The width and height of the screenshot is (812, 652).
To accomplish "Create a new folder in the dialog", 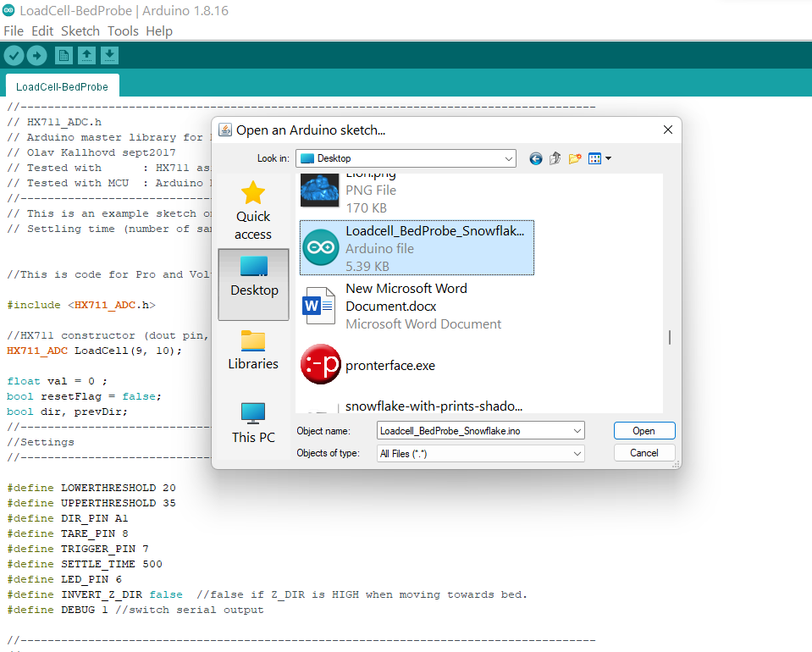I will 576,158.
